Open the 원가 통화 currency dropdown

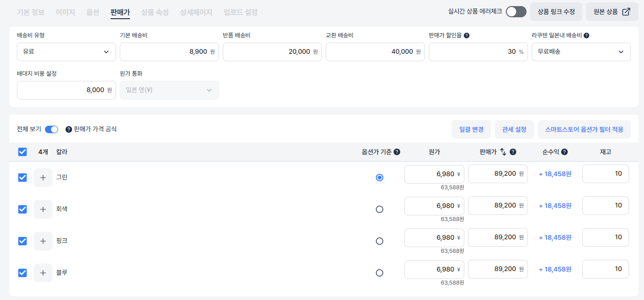[169, 90]
